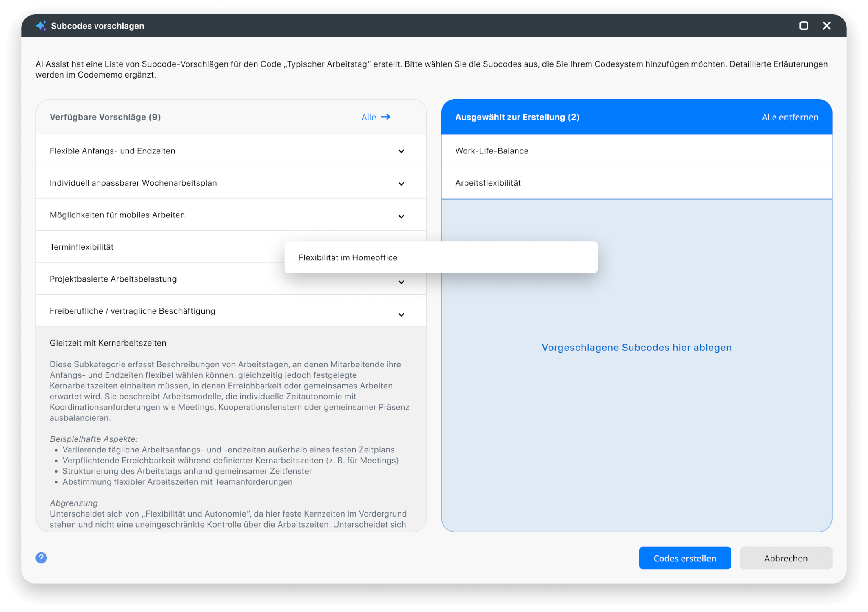
Task: Expand Flexible Anfangs- und Endzeiten suggestion
Action: click(x=401, y=151)
